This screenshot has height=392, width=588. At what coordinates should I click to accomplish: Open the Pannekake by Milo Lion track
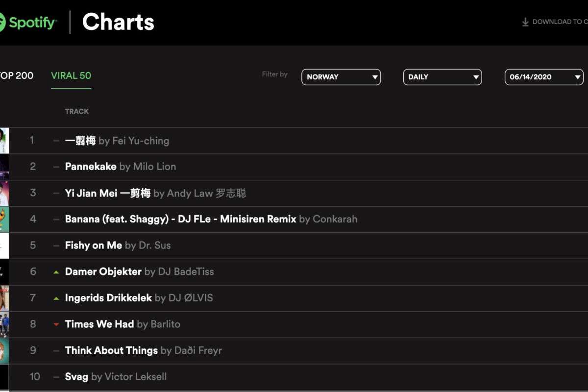pos(121,167)
